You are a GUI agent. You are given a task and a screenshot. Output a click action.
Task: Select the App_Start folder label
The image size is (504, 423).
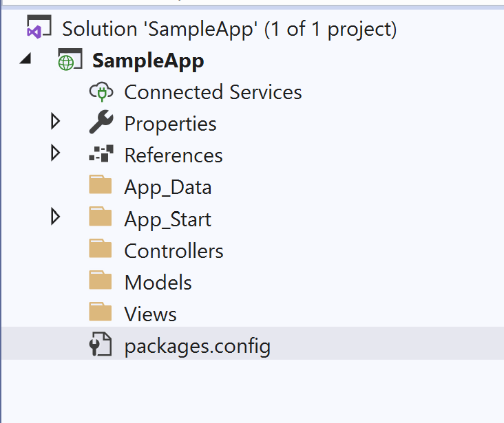[168, 219]
